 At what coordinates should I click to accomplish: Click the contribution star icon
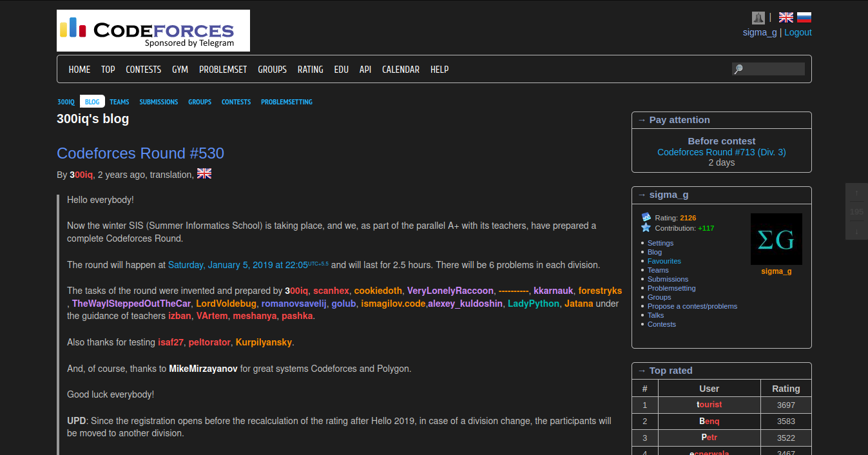tap(646, 227)
